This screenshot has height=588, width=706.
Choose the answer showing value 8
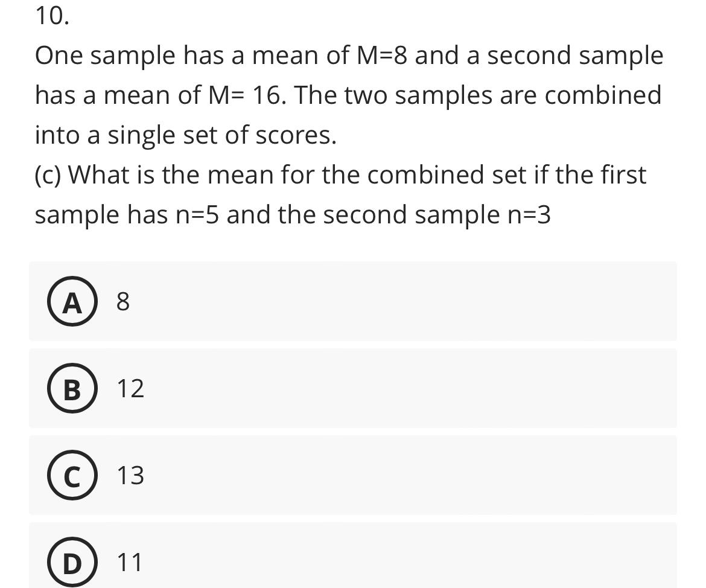(123, 302)
